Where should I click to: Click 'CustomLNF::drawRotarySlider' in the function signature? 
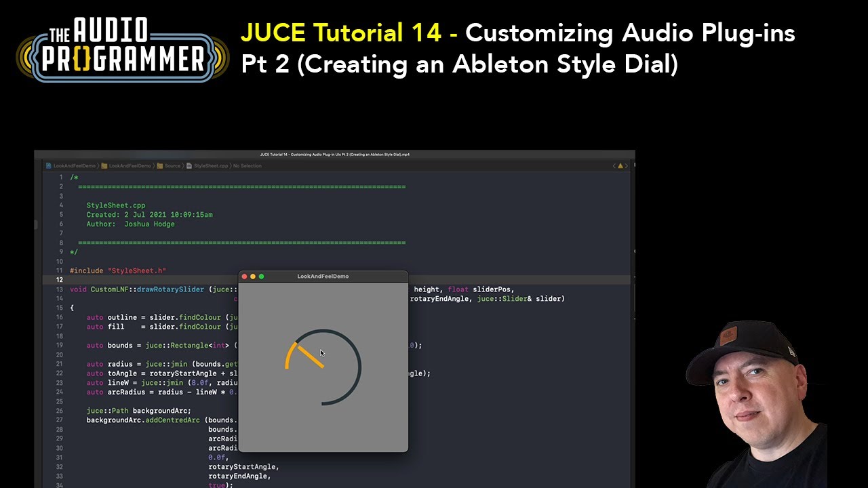(x=147, y=289)
